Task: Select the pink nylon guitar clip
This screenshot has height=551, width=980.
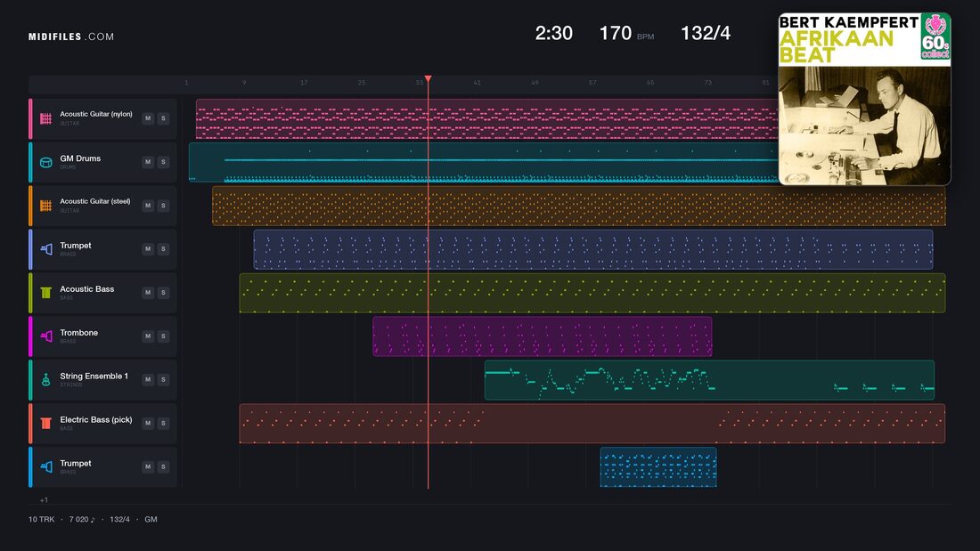Action: click(x=486, y=118)
